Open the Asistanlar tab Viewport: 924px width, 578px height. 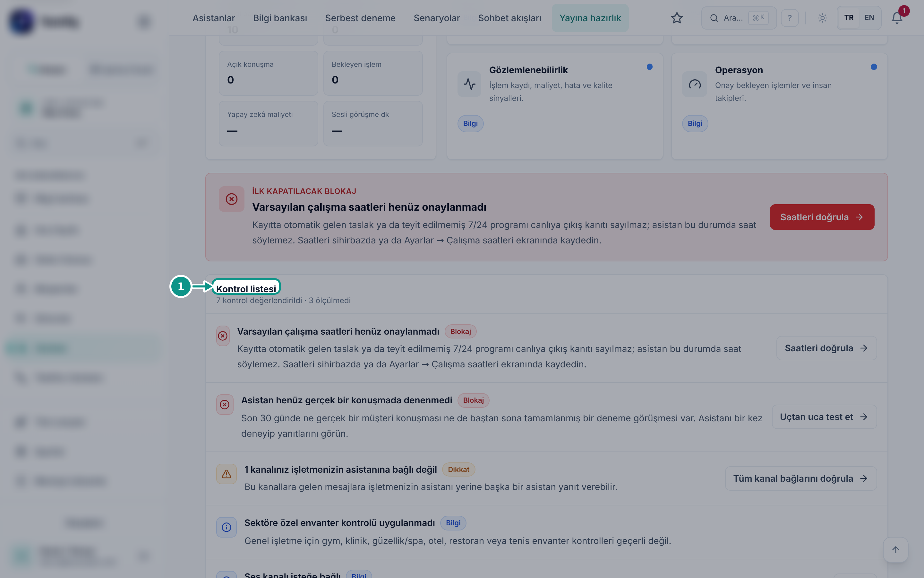click(x=213, y=18)
